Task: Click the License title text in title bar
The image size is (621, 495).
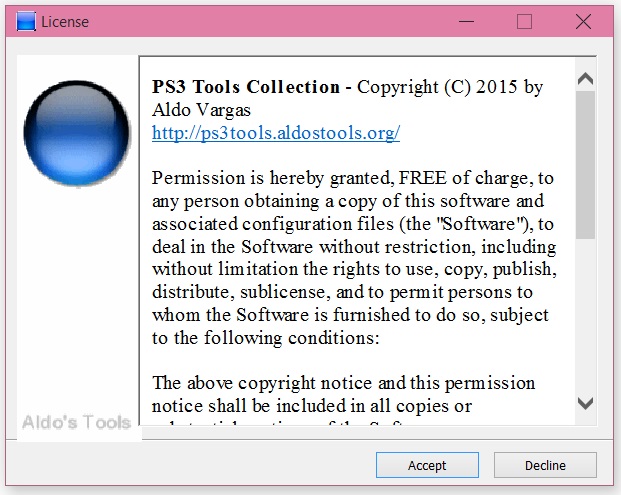Action: click(65, 22)
